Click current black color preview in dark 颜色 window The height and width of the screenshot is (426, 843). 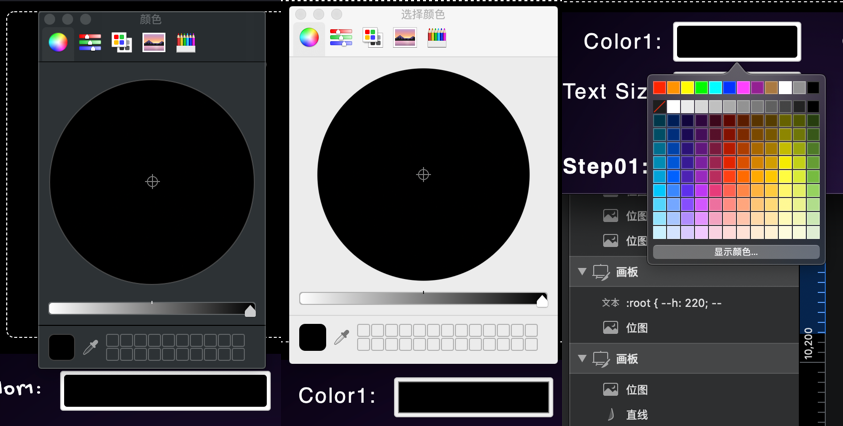pos(61,347)
